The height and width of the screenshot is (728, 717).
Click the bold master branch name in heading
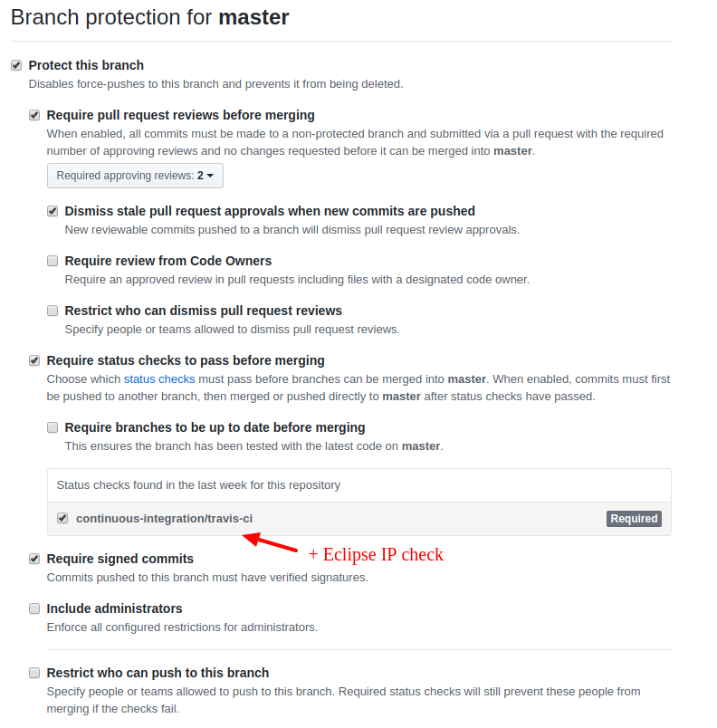(253, 16)
